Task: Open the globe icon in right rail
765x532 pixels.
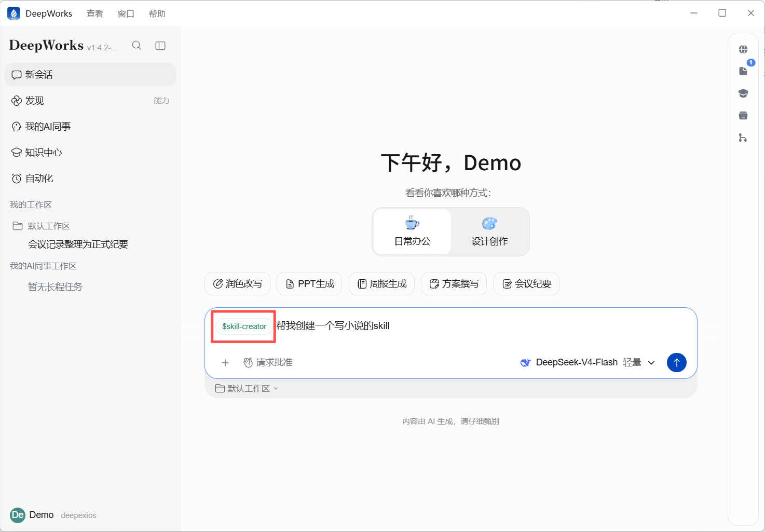Action: click(743, 49)
